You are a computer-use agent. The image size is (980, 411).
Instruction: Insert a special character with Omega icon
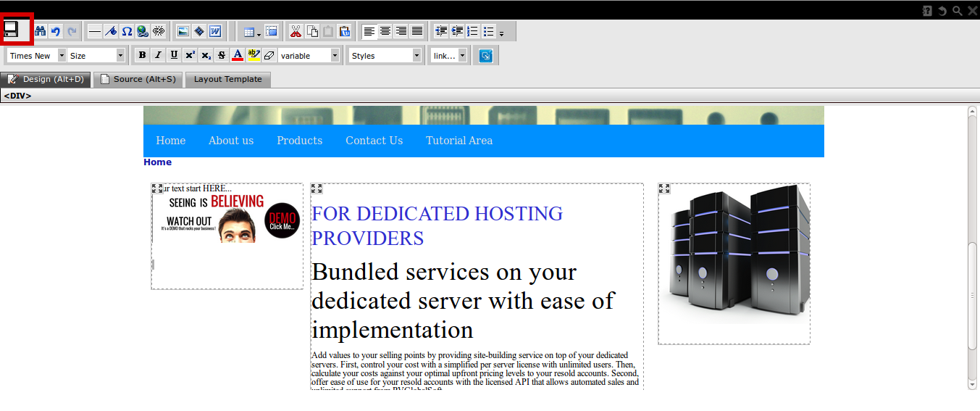pos(127,31)
